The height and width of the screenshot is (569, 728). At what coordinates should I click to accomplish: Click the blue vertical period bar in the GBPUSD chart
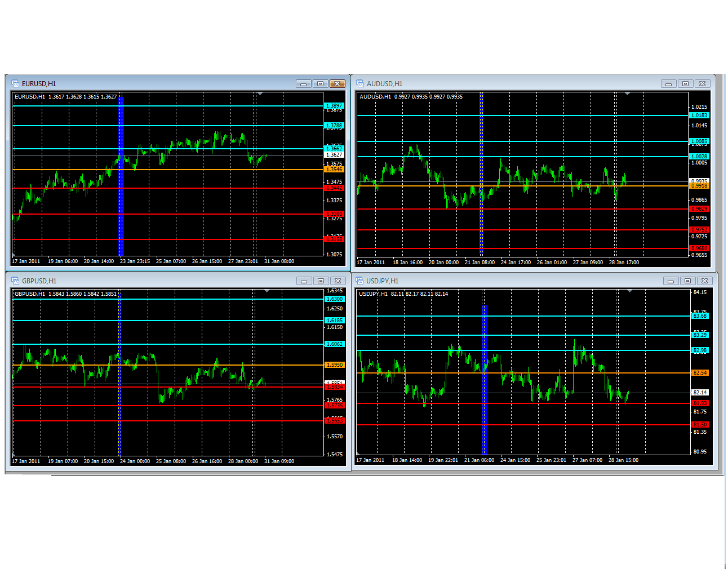point(119,375)
